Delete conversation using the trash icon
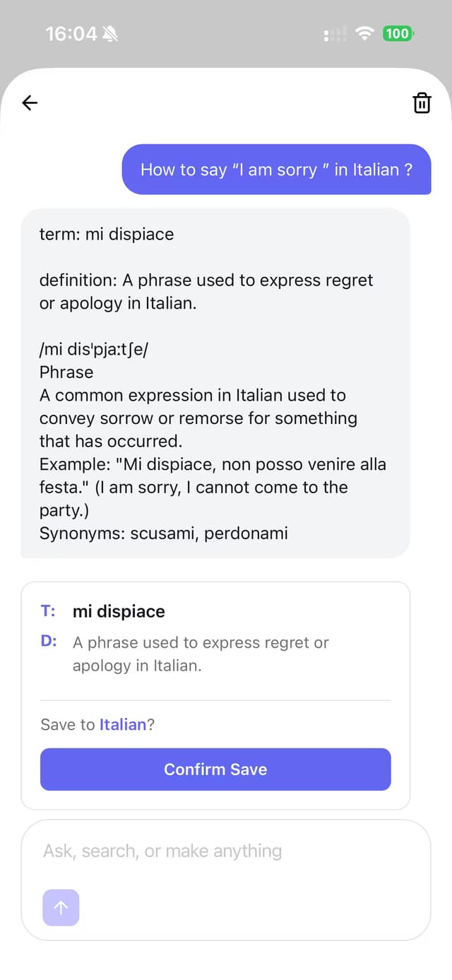Screen dimensions: 452x980 [422, 102]
